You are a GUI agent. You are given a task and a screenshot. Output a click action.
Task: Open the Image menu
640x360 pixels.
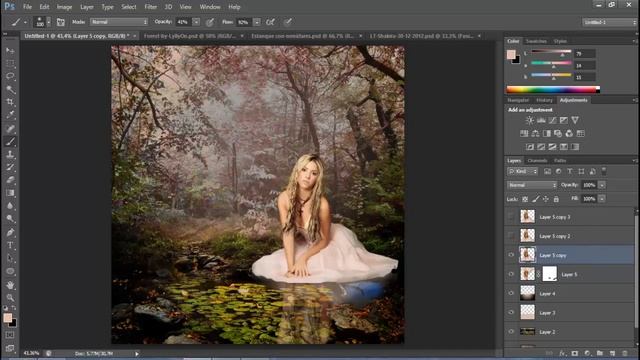(64, 7)
